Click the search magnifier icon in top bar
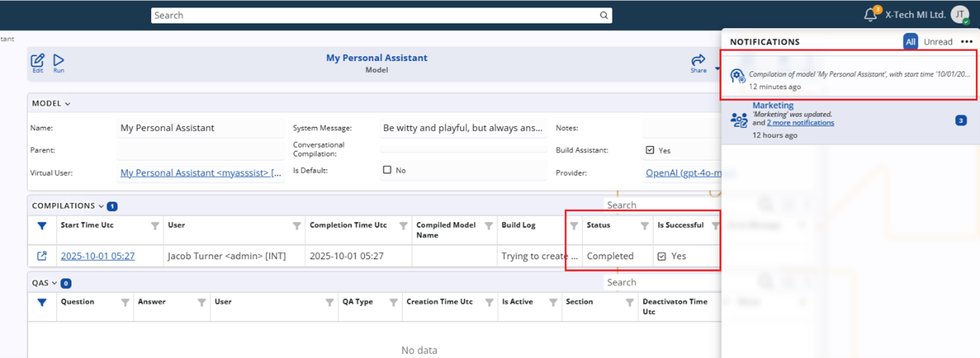This screenshot has width=980, height=358. tap(604, 15)
